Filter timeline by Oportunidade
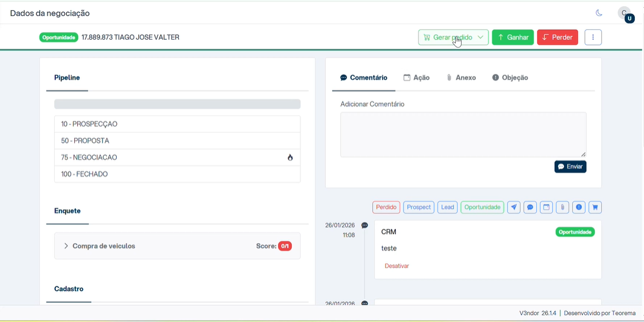This screenshot has width=644, height=322. coord(482,207)
